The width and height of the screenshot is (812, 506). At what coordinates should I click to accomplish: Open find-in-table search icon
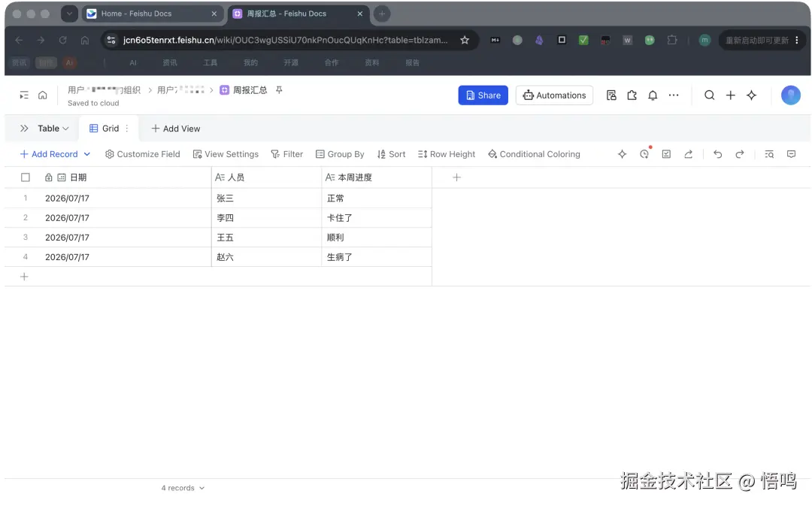pyautogui.click(x=769, y=154)
